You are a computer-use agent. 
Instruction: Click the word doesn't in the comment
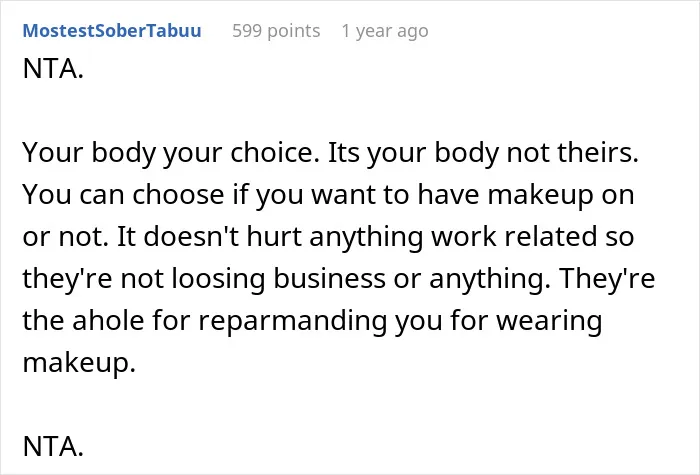(192, 237)
